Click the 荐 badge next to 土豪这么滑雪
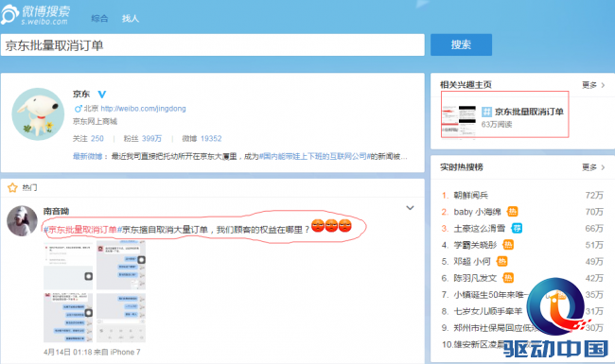 pos(517,228)
